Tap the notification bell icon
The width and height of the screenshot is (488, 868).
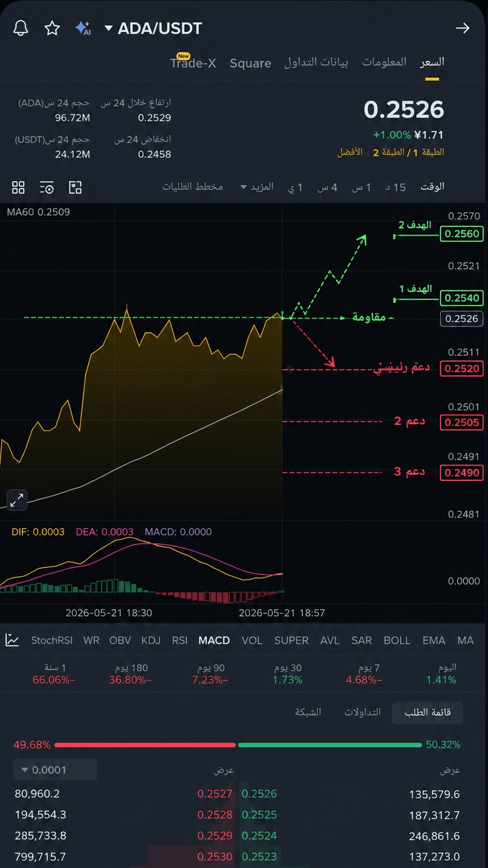tap(21, 28)
